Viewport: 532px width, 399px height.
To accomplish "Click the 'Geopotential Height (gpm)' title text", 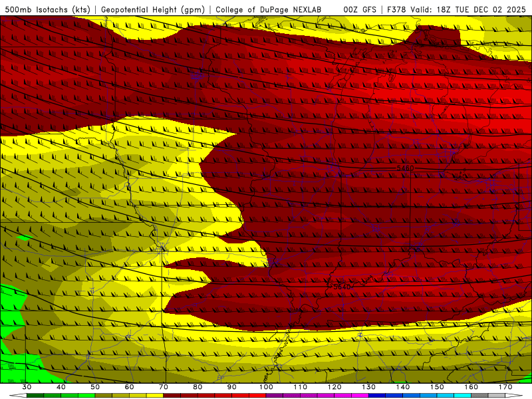I will tap(153, 9).
